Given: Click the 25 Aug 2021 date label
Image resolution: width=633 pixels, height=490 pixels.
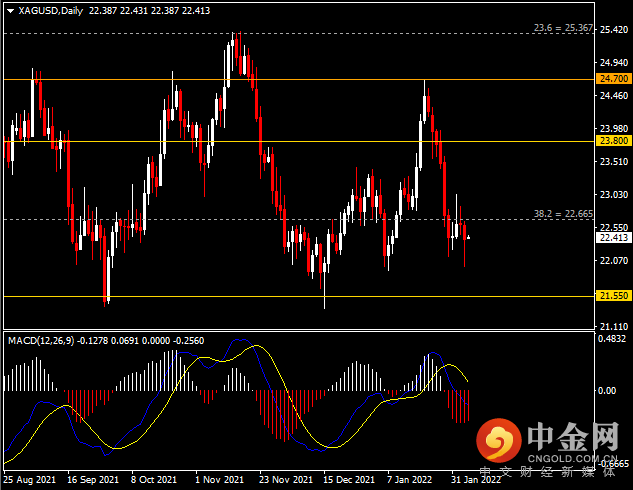Looking at the screenshot, I should (x=29, y=480).
